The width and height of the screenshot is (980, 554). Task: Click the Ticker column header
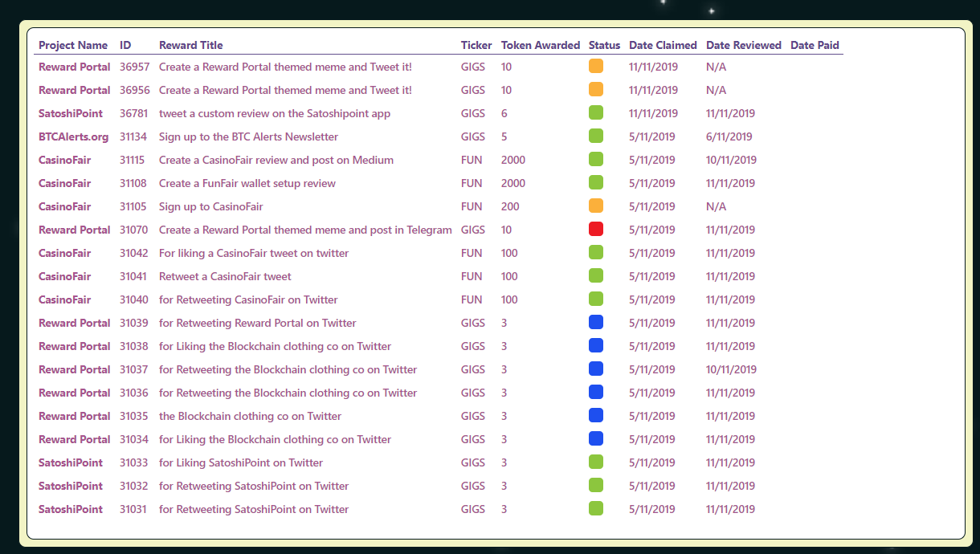click(476, 45)
